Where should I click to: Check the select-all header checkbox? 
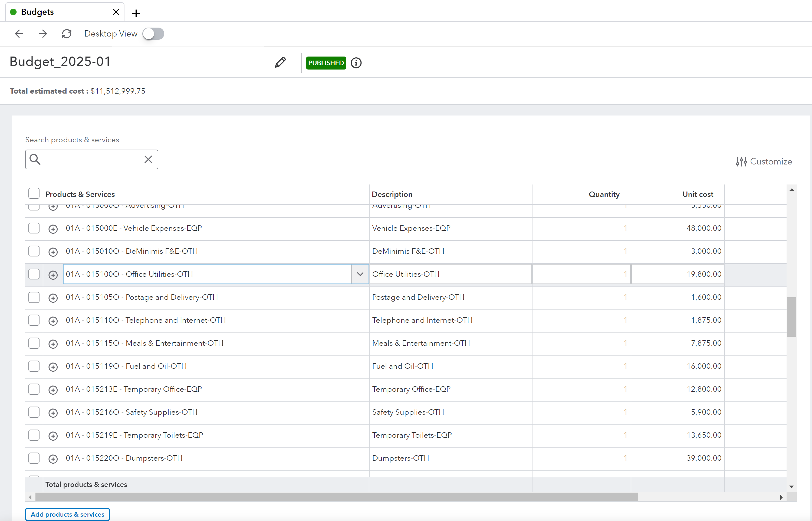point(34,193)
